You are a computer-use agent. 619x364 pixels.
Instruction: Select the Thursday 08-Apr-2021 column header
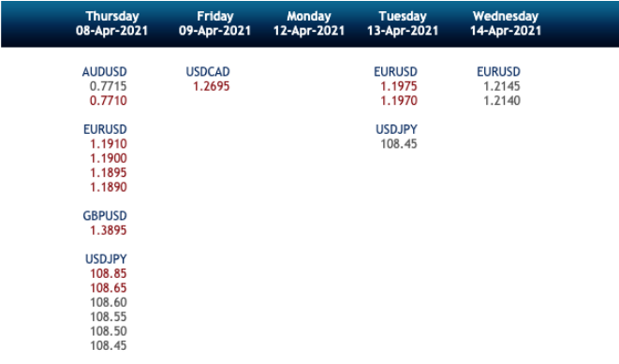point(111,23)
